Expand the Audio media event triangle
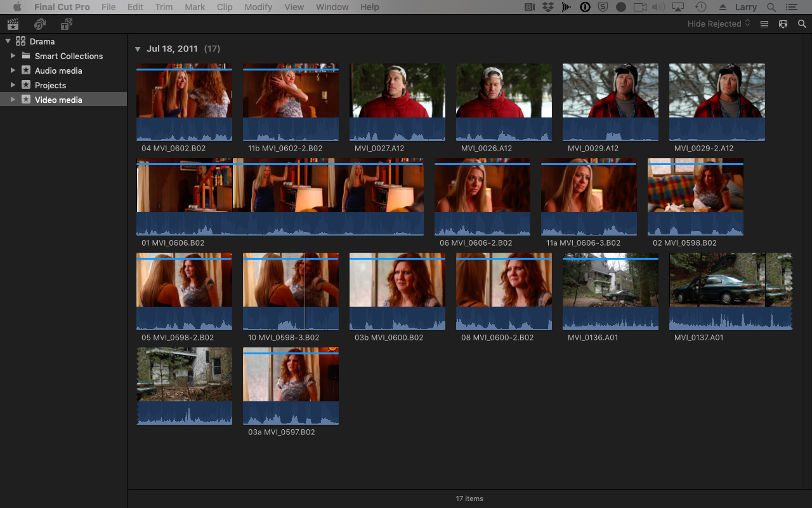This screenshot has width=812, height=508. [13, 70]
